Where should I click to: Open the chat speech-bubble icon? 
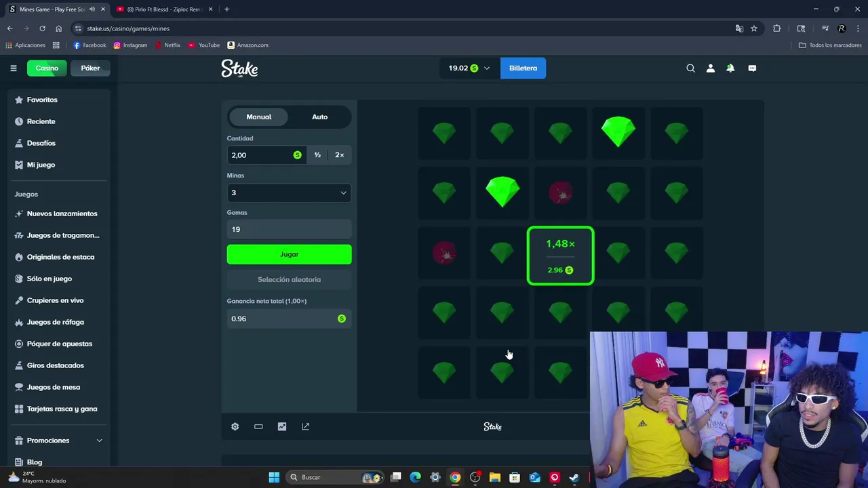[752, 68]
